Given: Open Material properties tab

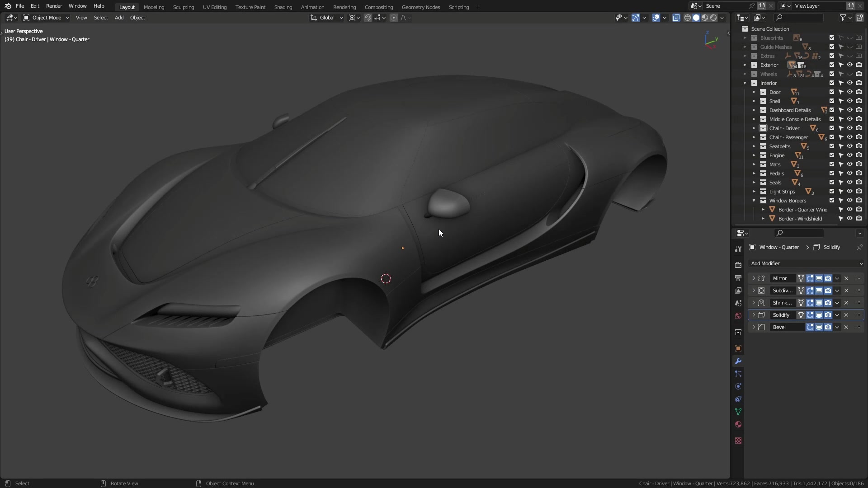Looking at the screenshot, I should (738, 424).
